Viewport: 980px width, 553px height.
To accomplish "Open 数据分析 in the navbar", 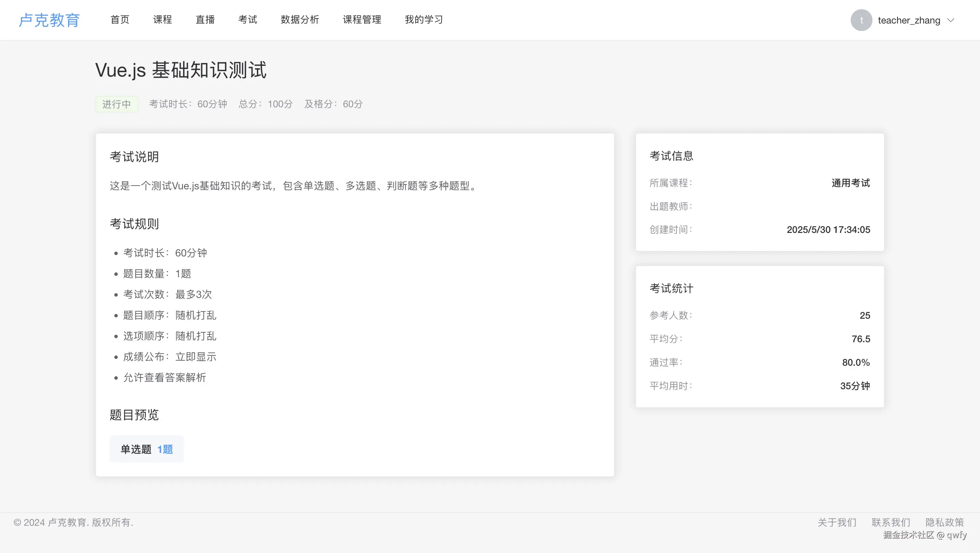I will 300,20.
